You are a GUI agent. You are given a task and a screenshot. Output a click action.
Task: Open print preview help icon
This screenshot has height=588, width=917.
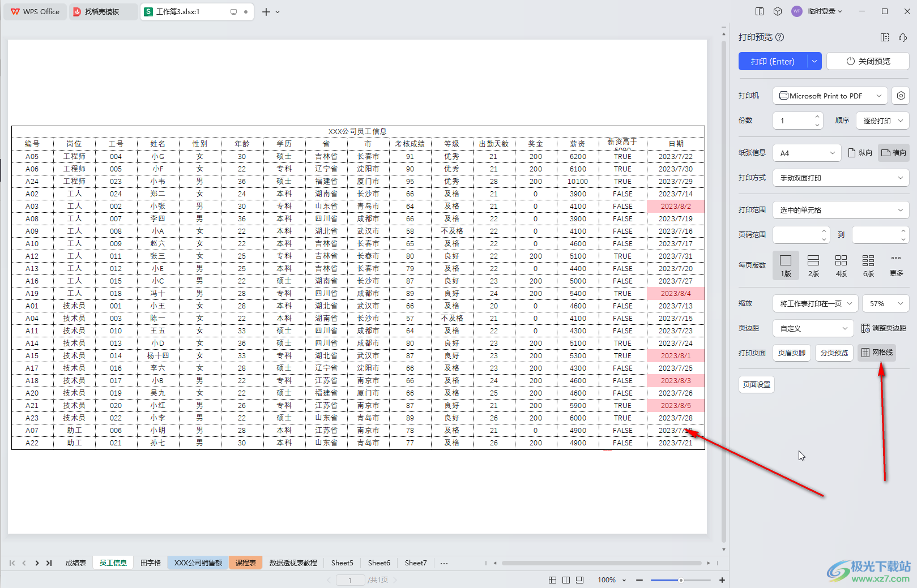coord(779,37)
